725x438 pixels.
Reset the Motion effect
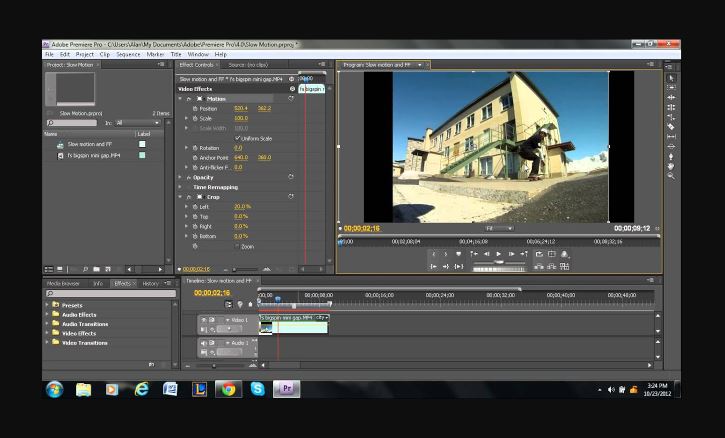[x=291, y=99]
